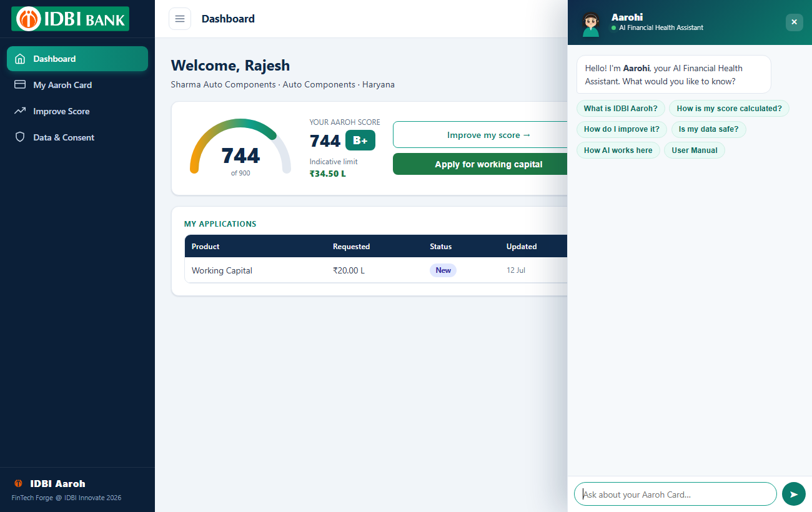Click the My Aaroh Card card icon
Image resolution: width=812 pixels, height=512 pixels.
click(x=20, y=85)
